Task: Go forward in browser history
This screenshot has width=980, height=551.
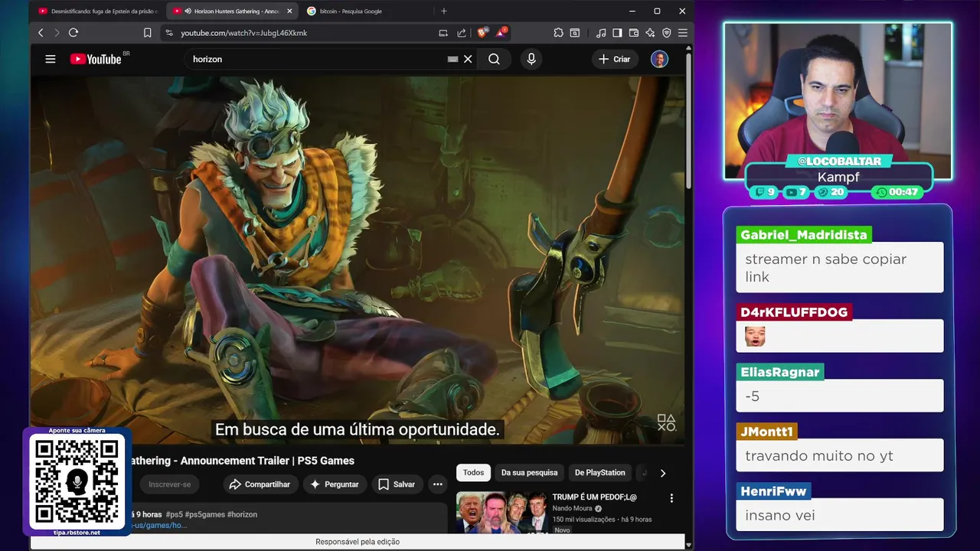Action: click(56, 33)
